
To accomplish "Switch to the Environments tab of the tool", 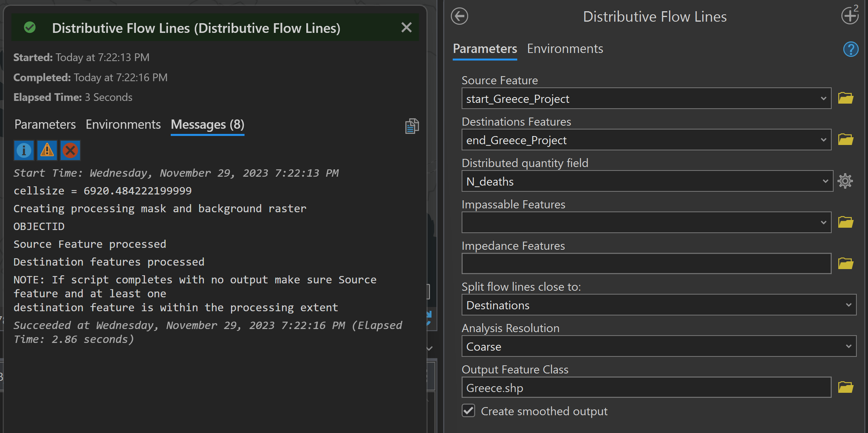I will point(565,49).
